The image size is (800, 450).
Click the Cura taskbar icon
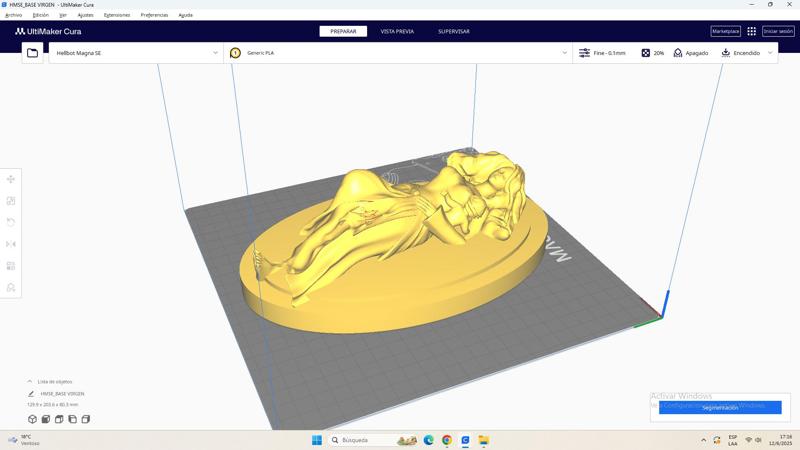pos(465,440)
